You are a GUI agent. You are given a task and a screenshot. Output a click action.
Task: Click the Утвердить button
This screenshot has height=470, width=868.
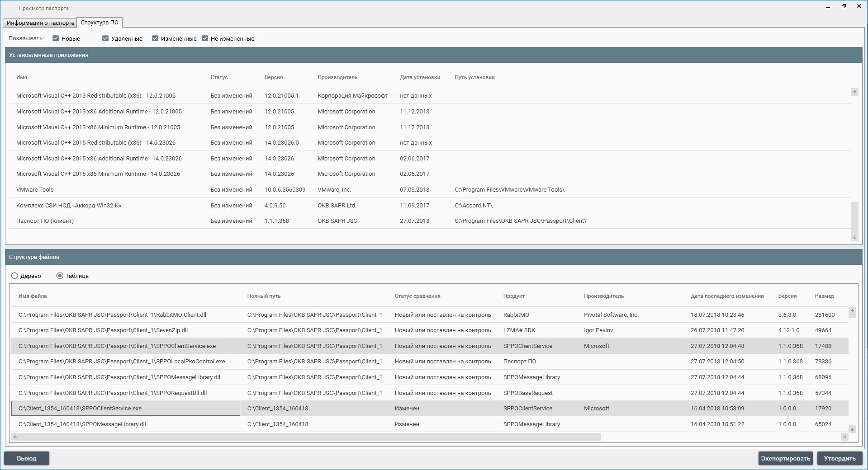[840, 458]
